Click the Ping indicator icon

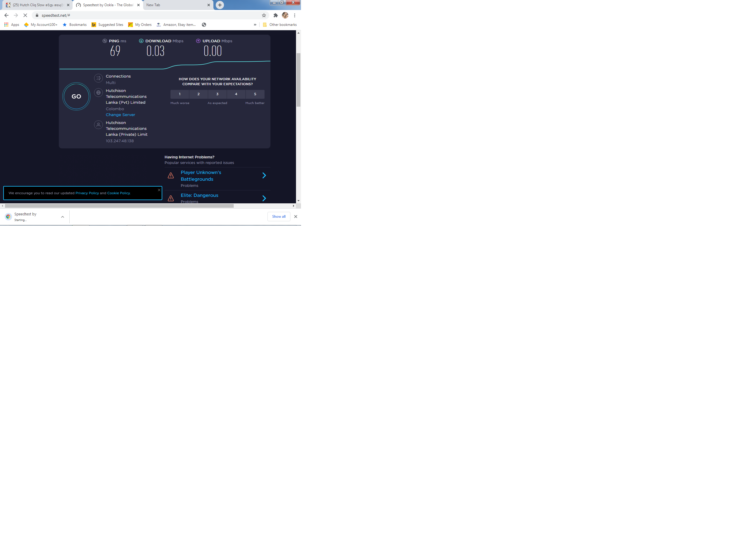(105, 41)
